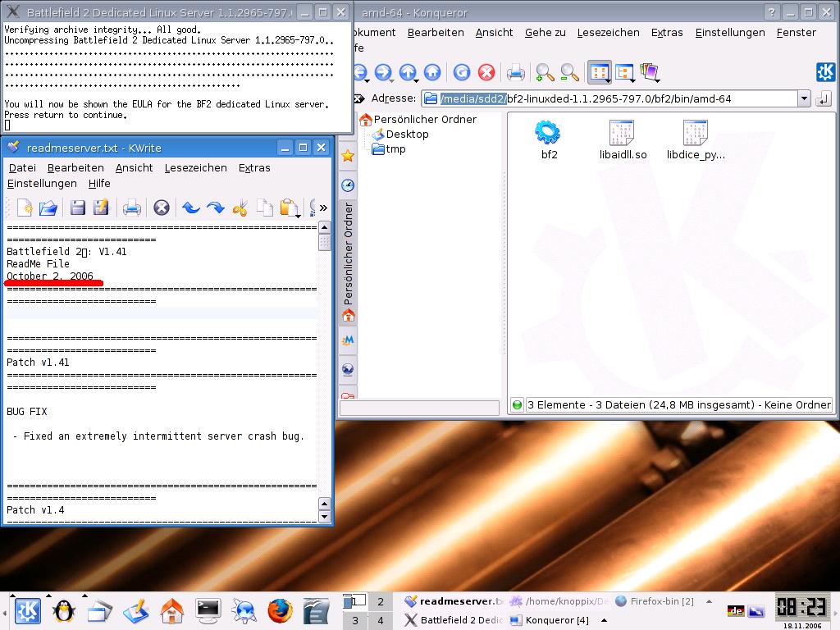This screenshot has height=630, width=840.
Task: Open Konqueror Ansicht menu
Action: 494,32
